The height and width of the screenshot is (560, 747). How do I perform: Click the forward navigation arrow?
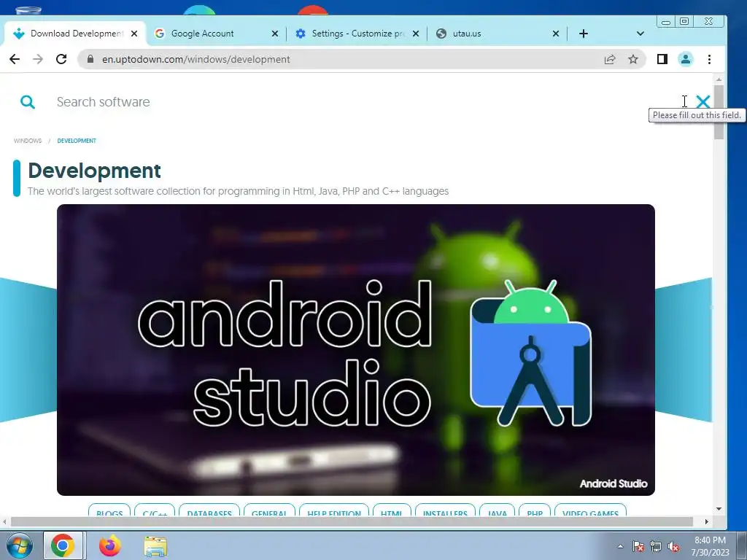click(x=38, y=59)
